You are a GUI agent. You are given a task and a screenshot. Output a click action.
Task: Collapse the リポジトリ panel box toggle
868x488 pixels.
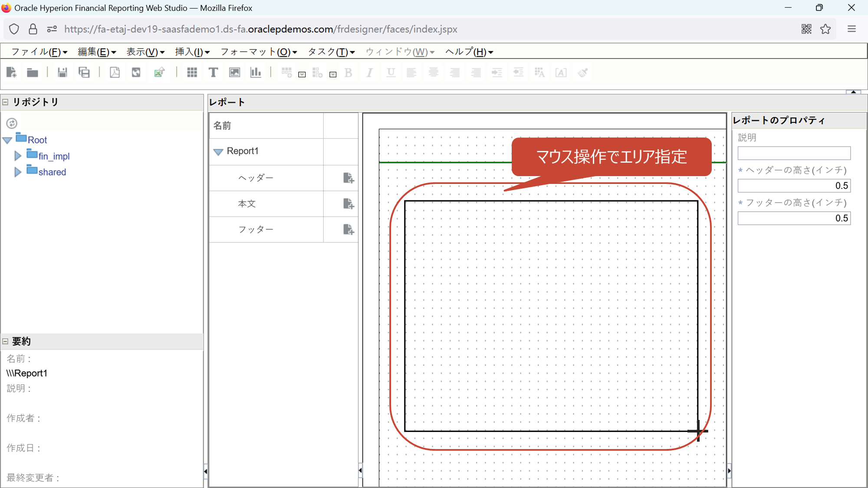click(6, 102)
